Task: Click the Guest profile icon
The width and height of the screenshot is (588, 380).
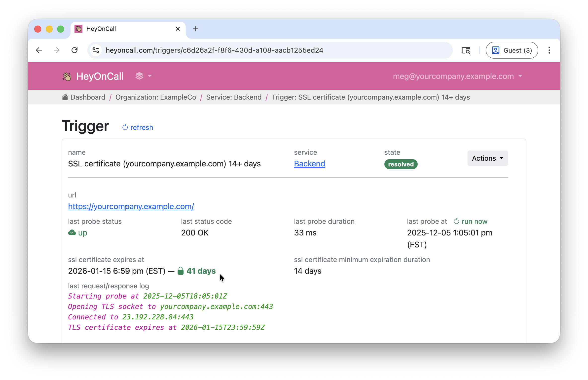Action: click(x=495, y=50)
